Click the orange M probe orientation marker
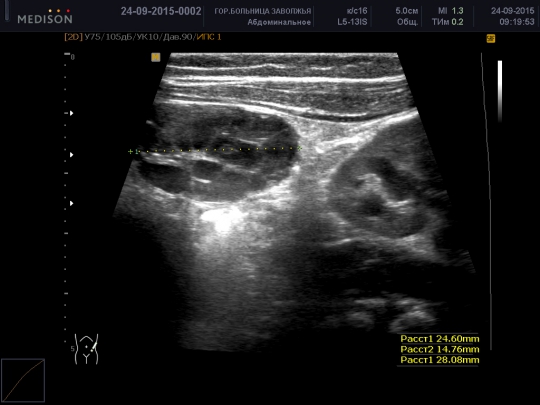The width and height of the screenshot is (540, 405). coord(156,57)
